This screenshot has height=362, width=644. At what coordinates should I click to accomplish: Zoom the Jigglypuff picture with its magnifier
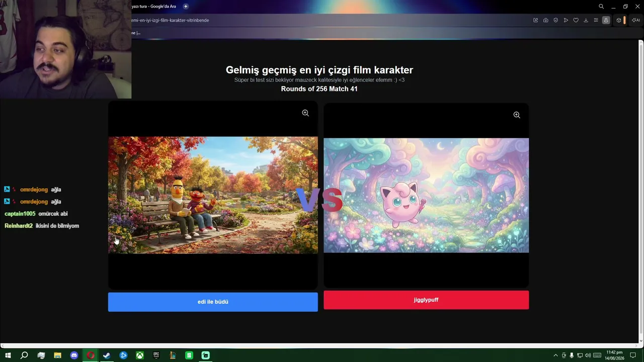pyautogui.click(x=517, y=115)
